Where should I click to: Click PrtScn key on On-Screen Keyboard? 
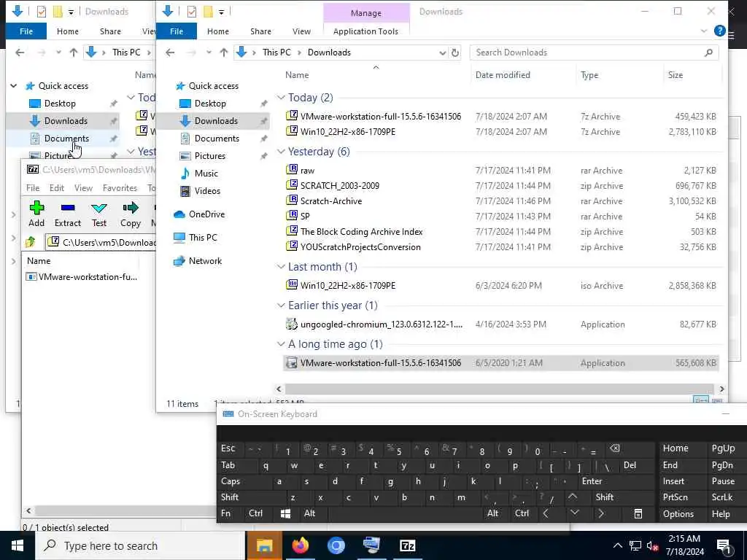[675, 497]
